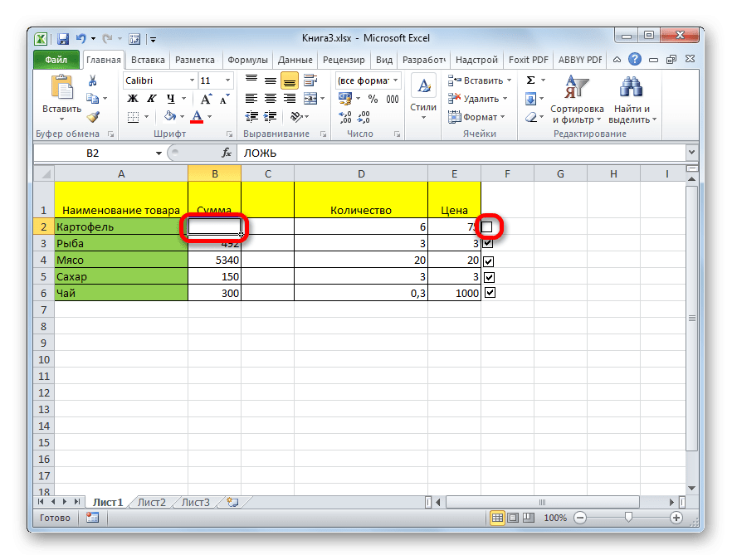732x560 pixels.
Task: Click the thousands separator 000 icon
Action: (392, 99)
